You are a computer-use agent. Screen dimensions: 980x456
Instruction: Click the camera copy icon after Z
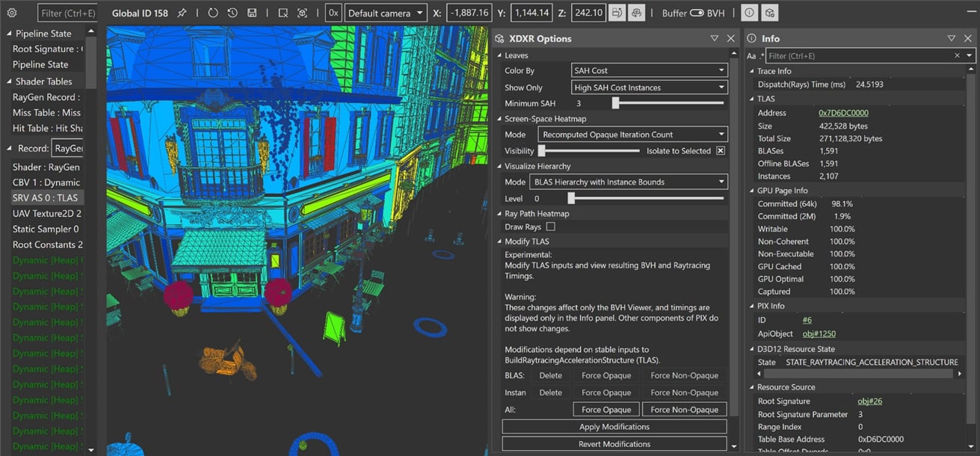coord(617,13)
